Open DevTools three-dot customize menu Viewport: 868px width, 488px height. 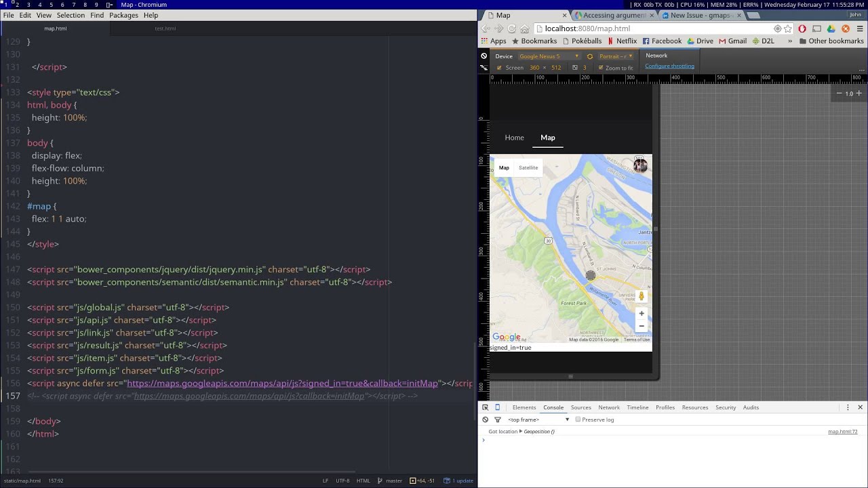coord(848,407)
